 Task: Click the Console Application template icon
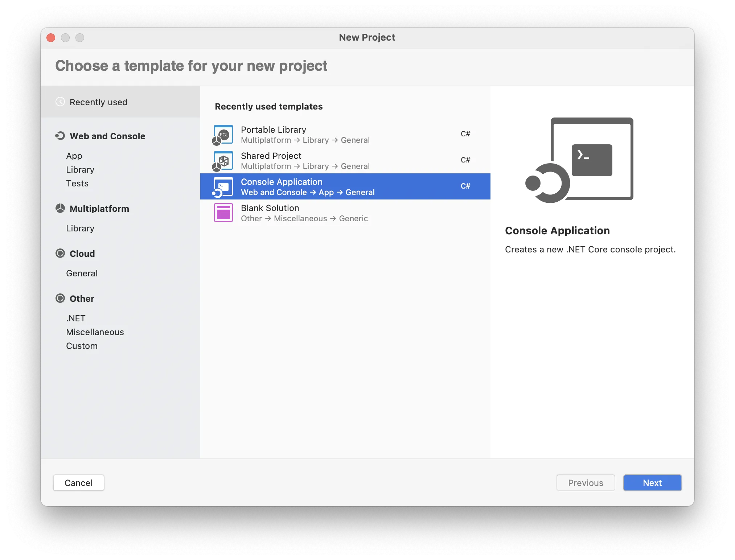coord(223,187)
